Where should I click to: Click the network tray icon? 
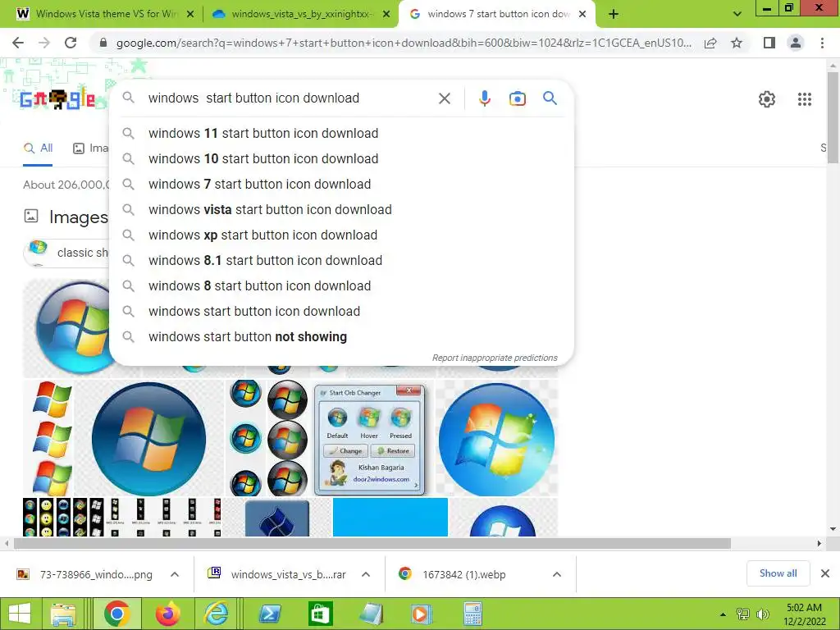pos(742,614)
